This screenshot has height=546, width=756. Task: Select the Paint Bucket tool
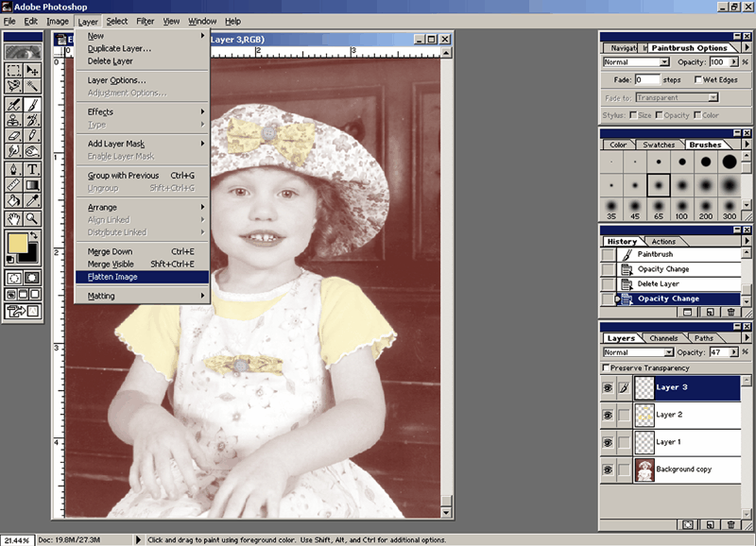14,201
